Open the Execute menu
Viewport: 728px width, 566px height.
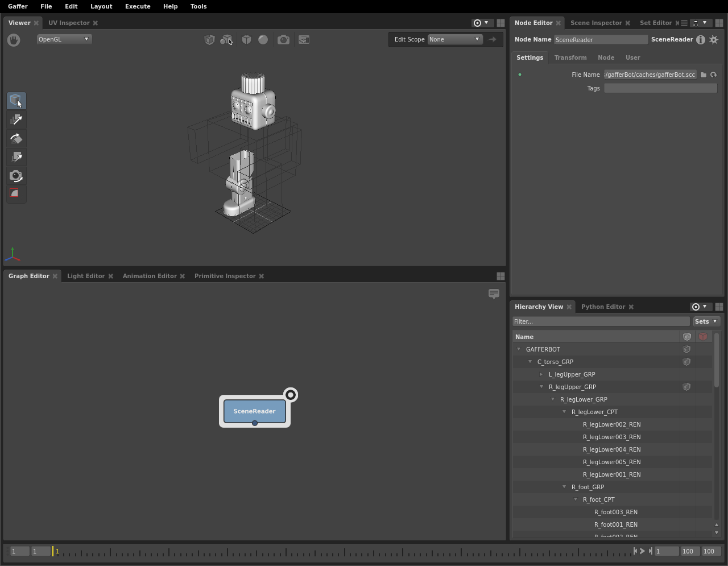(138, 6)
